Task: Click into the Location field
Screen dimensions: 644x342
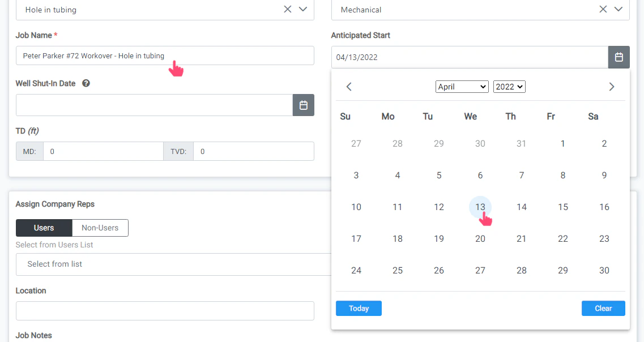Action: click(164, 310)
